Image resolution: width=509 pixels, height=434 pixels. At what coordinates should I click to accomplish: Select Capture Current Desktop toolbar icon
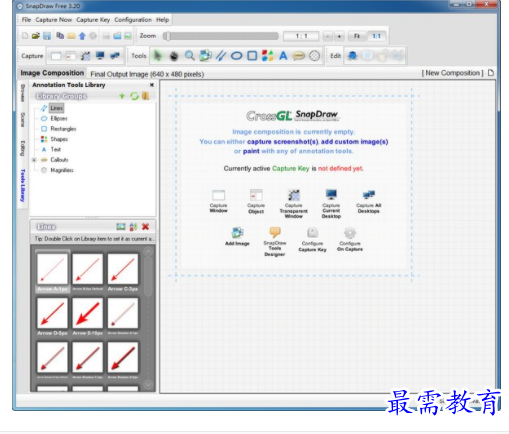tap(100, 56)
